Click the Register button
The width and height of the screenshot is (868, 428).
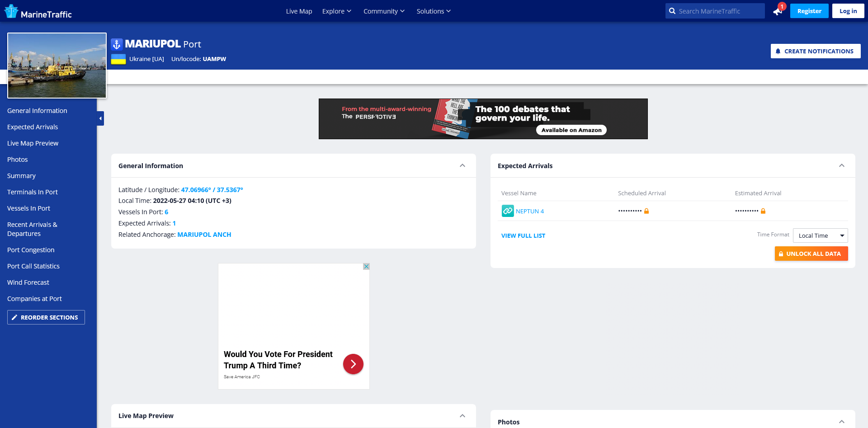pyautogui.click(x=809, y=11)
